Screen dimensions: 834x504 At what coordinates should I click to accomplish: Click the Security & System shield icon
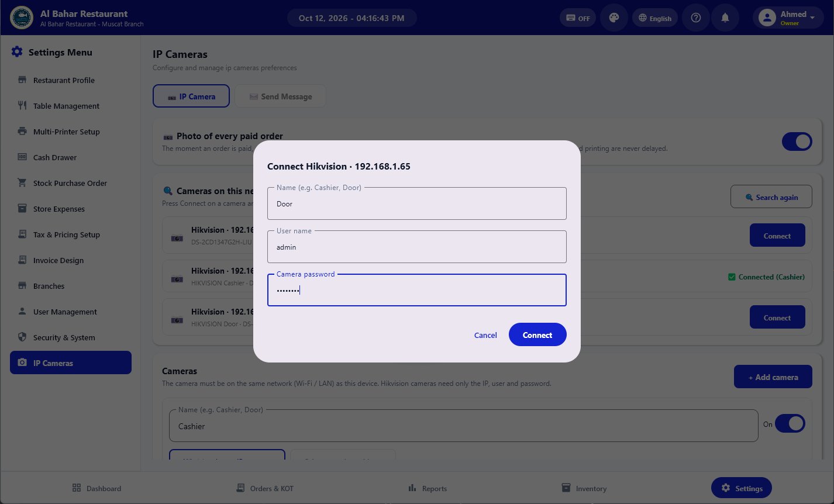click(22, 337)
